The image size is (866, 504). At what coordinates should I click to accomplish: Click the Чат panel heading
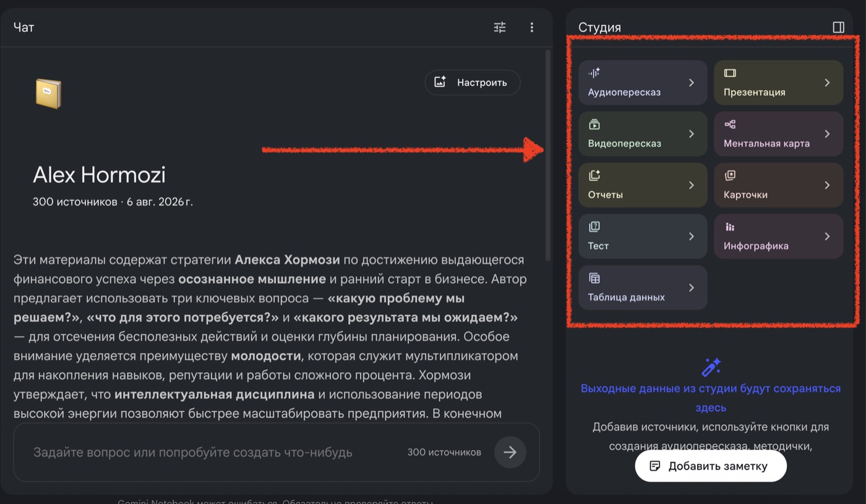[x=24, y=27]
